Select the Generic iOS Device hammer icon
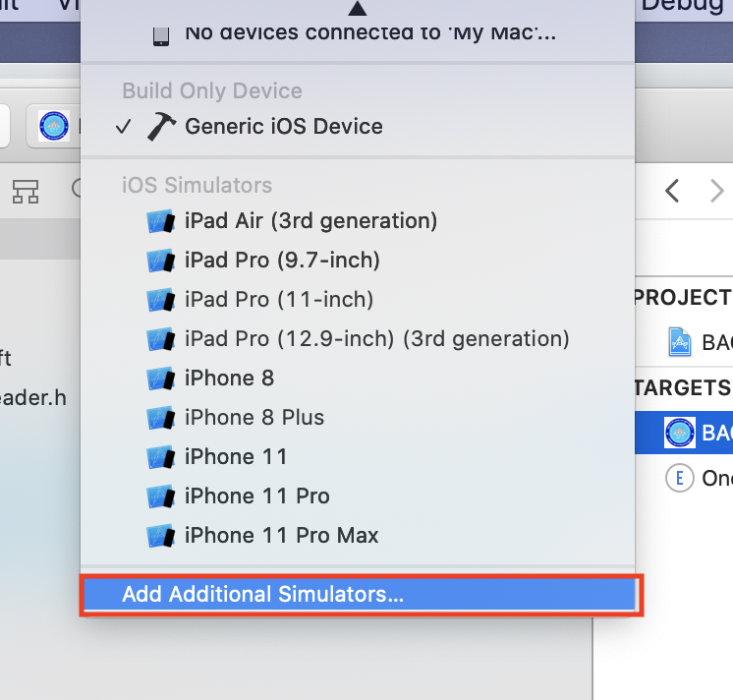This screenshot has height=700, width=733. 160,127
